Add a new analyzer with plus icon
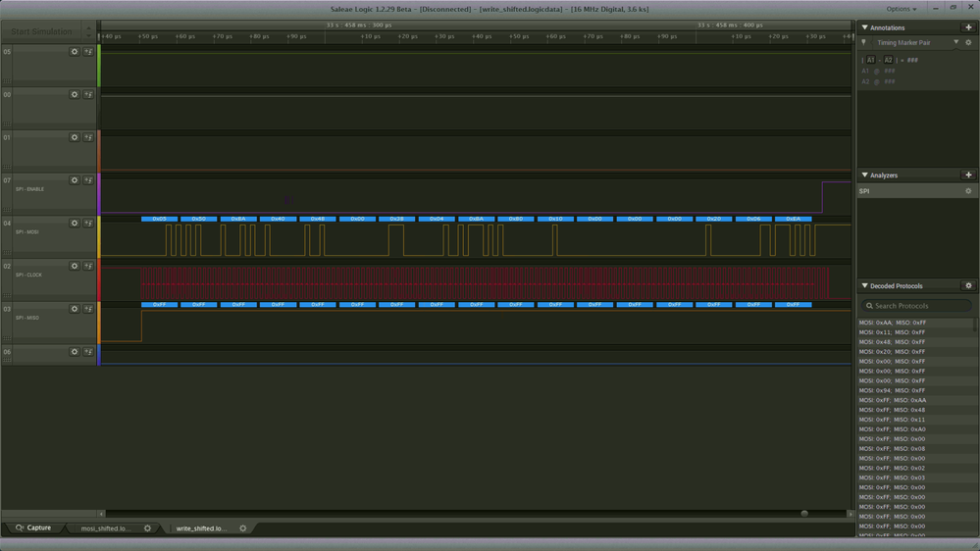Image resolution: width=980 pixels, height=551 pixels. [968, 175]
